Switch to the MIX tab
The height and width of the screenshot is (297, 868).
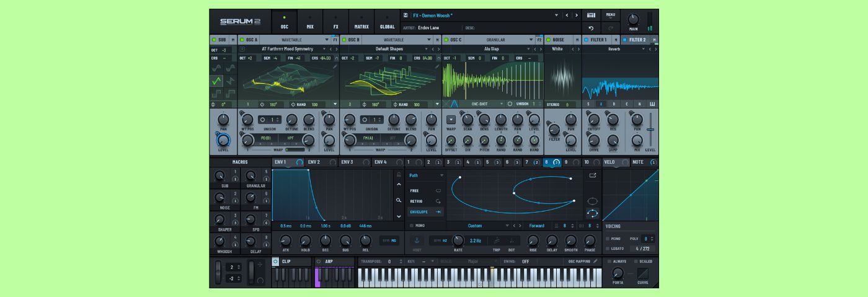(310, 22)
